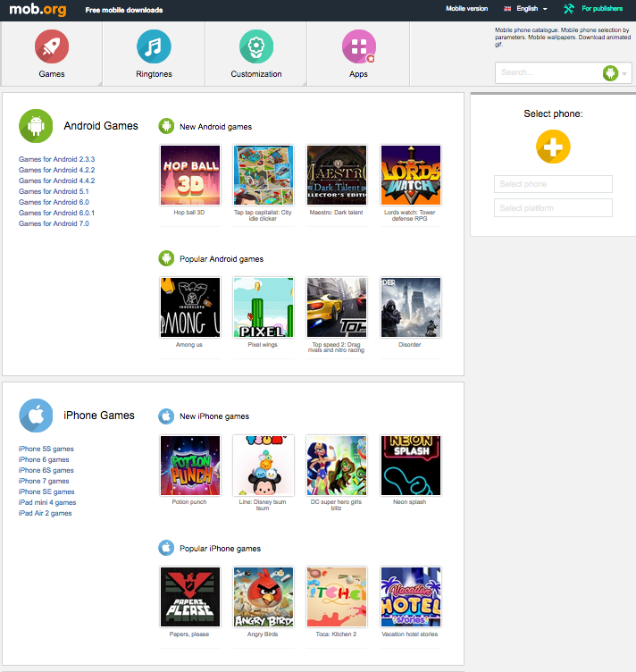Viewport: 636px width, 672px height.
Task: Open Mobile version link
Action: pos(466,9)
